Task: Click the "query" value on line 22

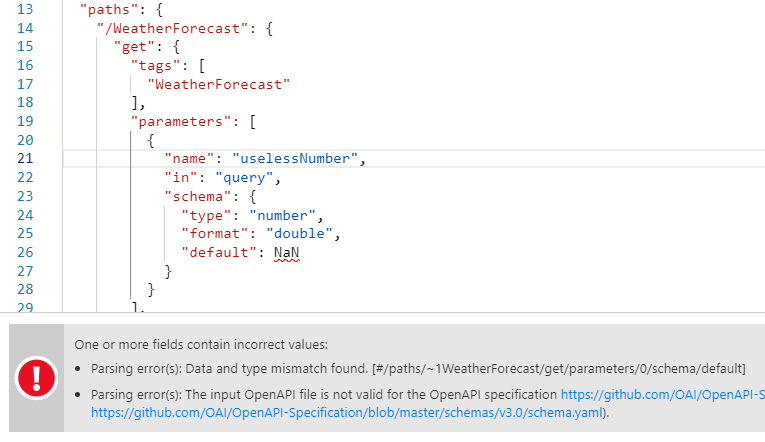Action: click(244, 178)
